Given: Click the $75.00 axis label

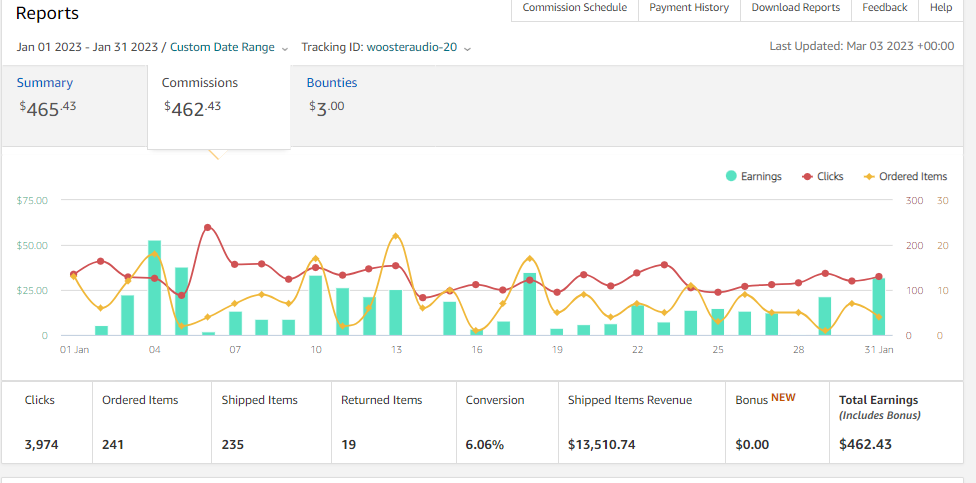Looking at the screenshot, I should pos(32,200).
